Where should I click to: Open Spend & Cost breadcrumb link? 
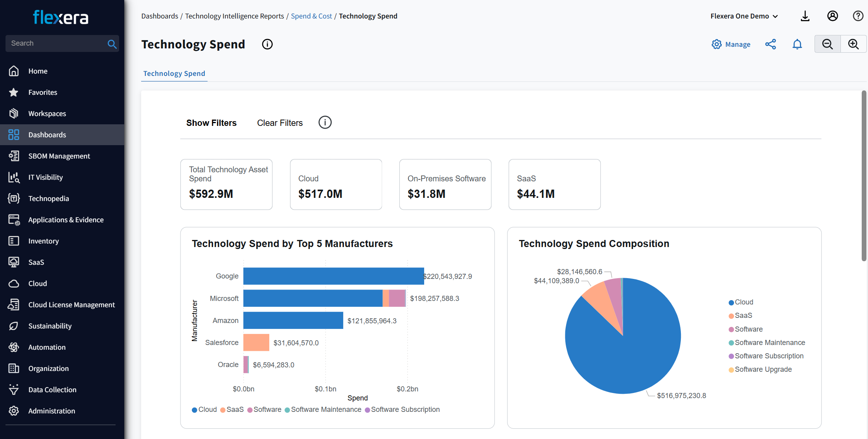coord(311,16)
